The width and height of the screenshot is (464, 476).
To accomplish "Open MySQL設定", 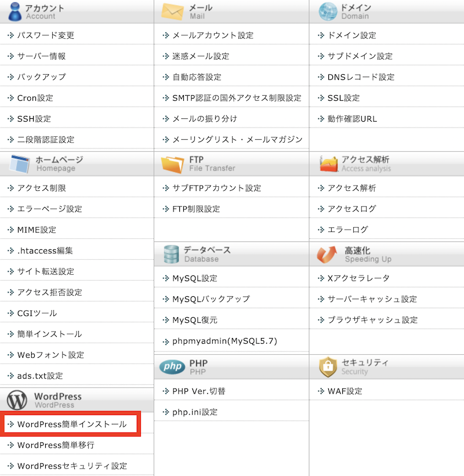I will (x=195, y=278).
